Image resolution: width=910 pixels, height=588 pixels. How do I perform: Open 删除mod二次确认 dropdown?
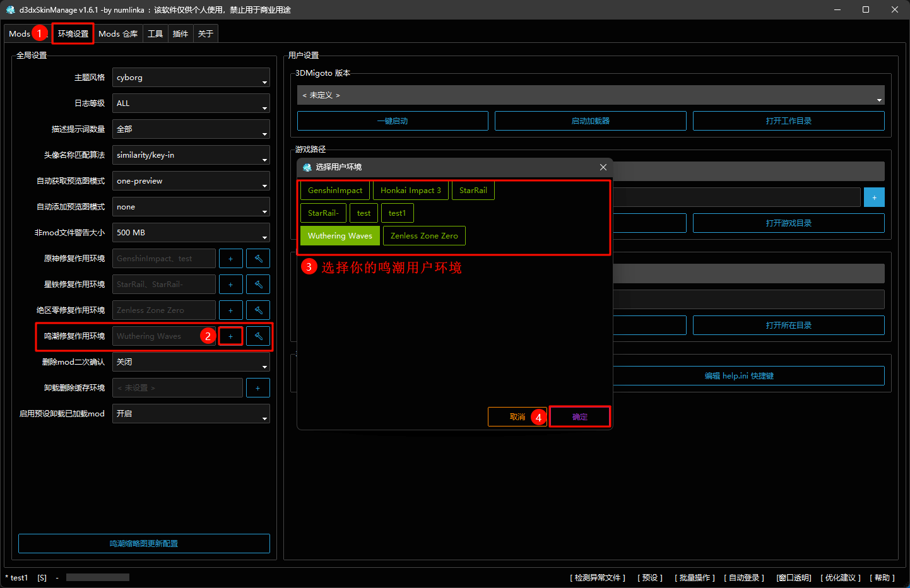tap(191, 362)
